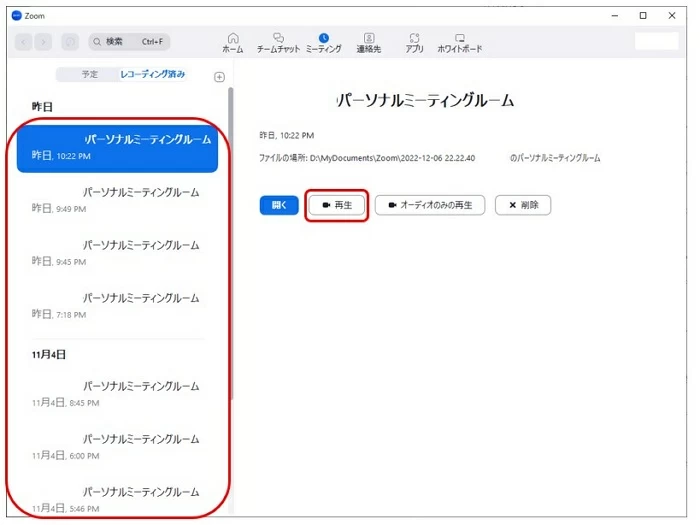Click the Zoom logo in title bar
This screenshot has height=525, width=700.
click(17, 16)
